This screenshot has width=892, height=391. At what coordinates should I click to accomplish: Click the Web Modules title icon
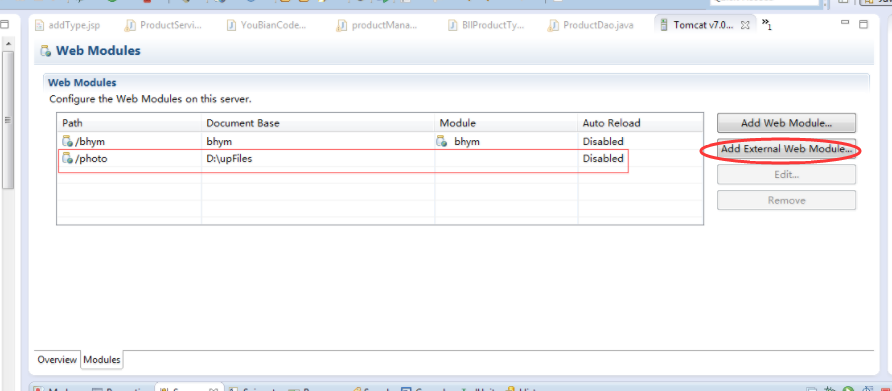[x=46, y=51]
